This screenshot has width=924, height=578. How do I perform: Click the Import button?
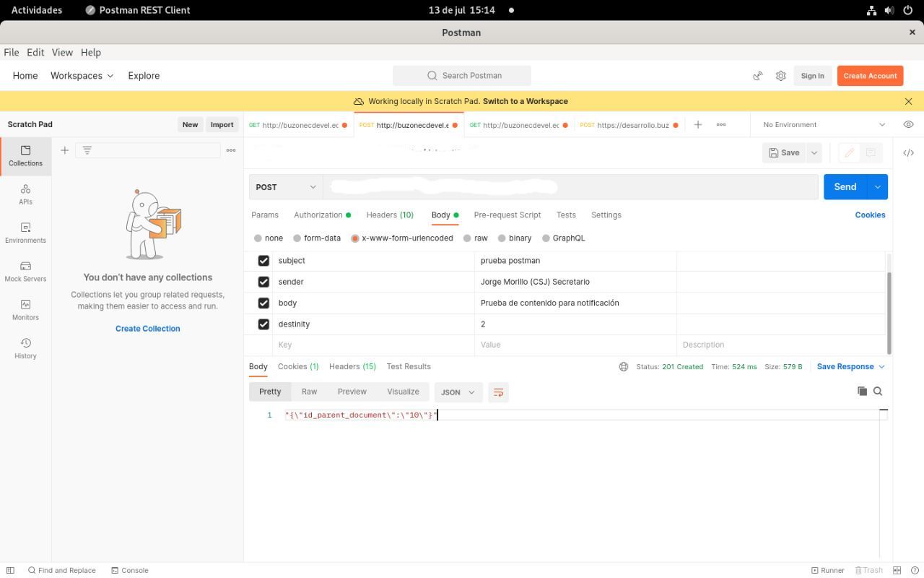point(222,124)
